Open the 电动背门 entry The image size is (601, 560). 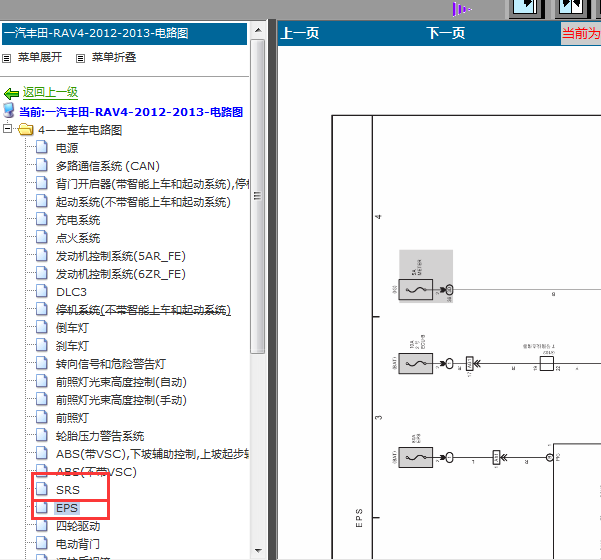[78, 544]
